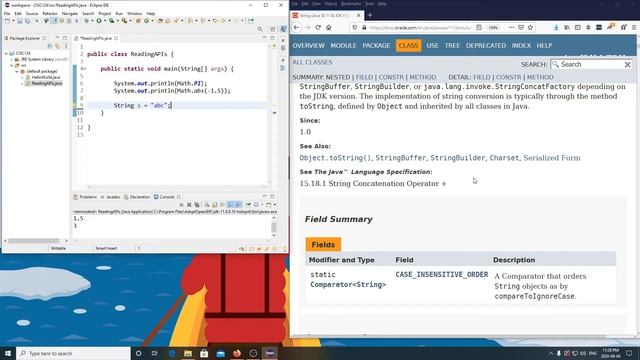This screenshot has width=640, height=360.
Task: Open Eclipse toolbar search magnifier icon
Action: [x=260, y=29]
